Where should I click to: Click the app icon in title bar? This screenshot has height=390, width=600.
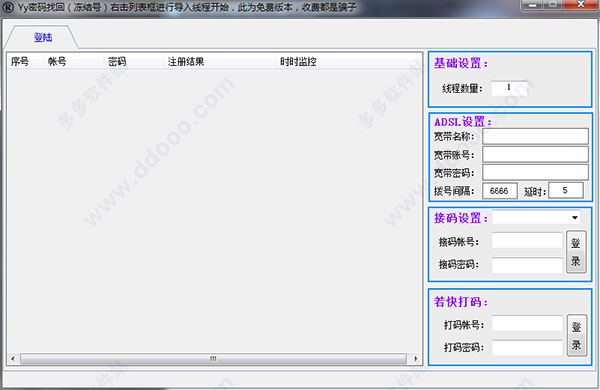point(8,7)
